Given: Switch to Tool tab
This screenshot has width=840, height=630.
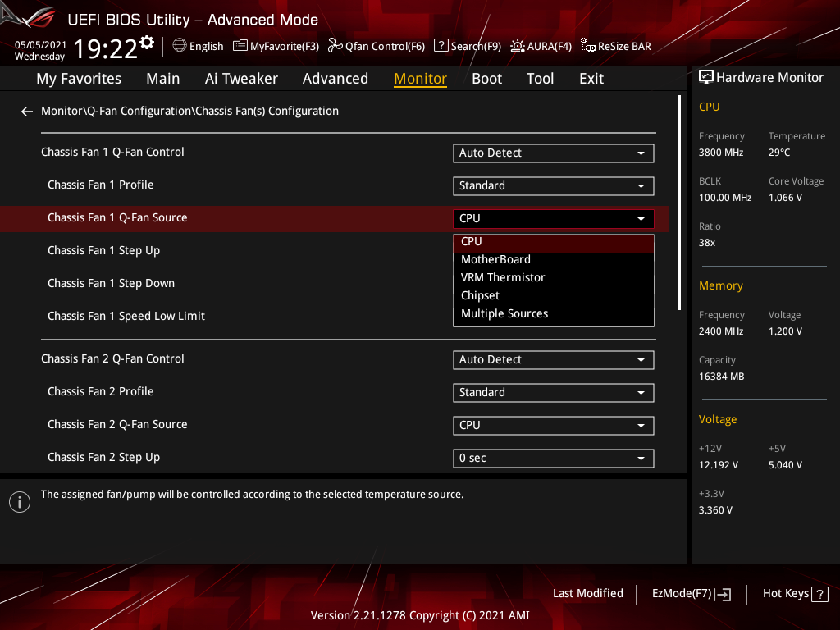Looking at the screenshot, I should pyautogui.click(x=540, y=79).
